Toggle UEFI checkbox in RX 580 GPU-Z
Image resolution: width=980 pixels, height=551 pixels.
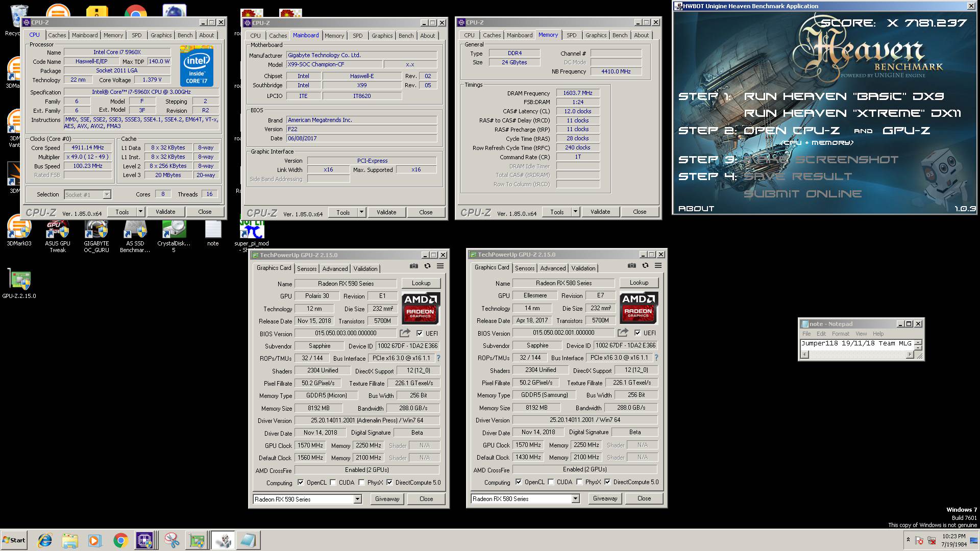click(x=638, y=333)
